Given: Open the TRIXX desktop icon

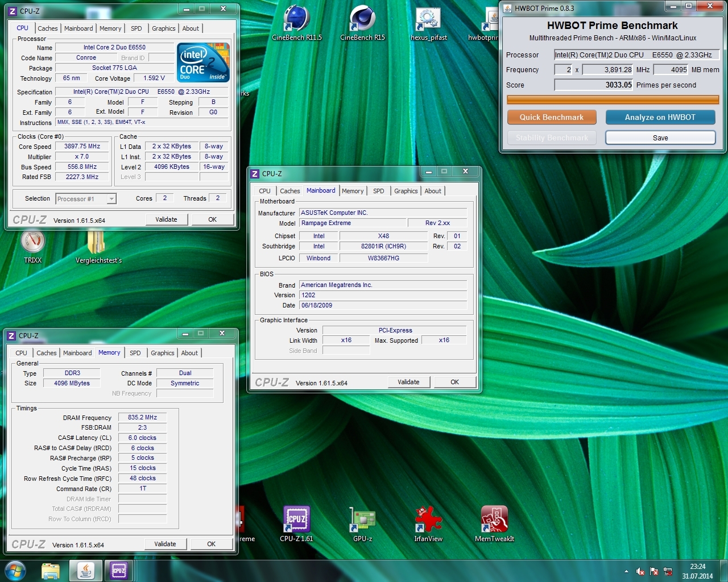Looking at the screenshot, I should (x=32, y=246).
